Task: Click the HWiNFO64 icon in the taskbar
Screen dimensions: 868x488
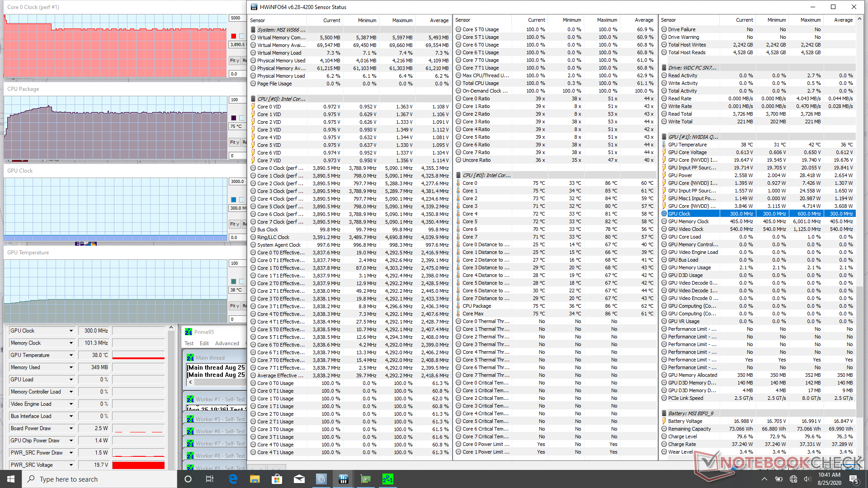Action: pyautogui.click(x=343, y=479)
